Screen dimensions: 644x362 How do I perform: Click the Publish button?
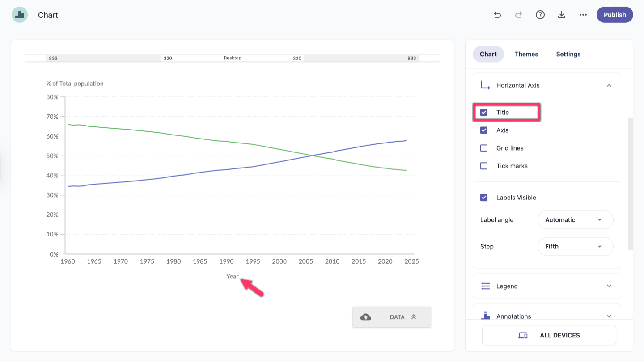[615, 15]
